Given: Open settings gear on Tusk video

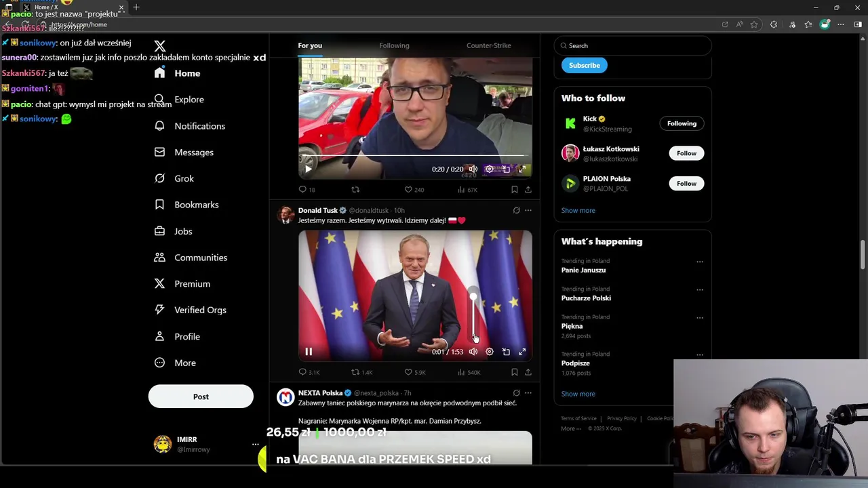Looking at the screenshot, I should (490, 352).
